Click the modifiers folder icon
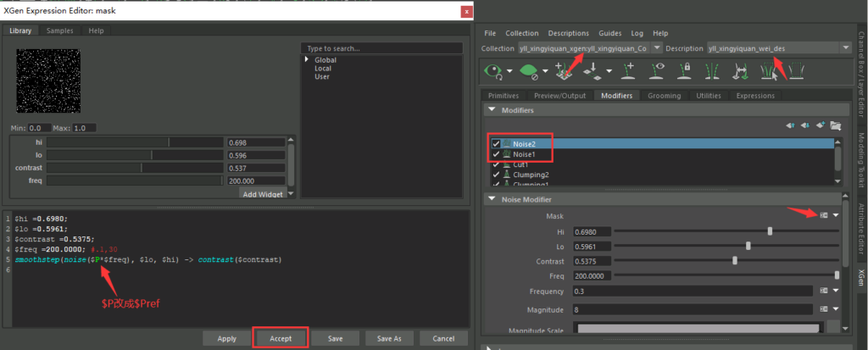Viewport: 868px width, 350px height. 835,125
